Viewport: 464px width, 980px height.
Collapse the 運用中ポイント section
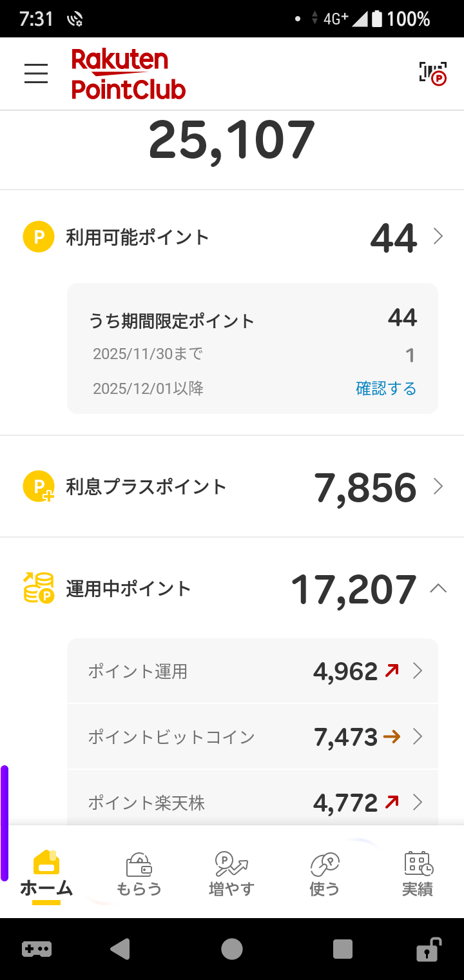click(x=438, y=588)
